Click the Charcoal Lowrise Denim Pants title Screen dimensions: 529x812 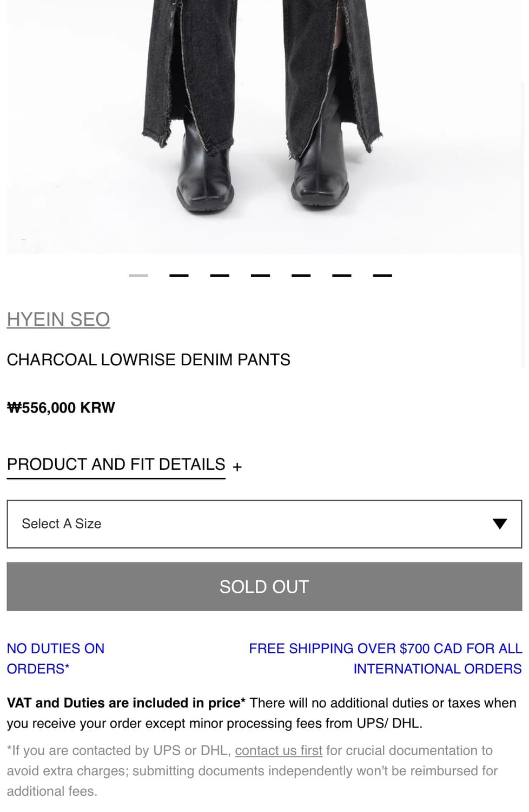point(149,359)
